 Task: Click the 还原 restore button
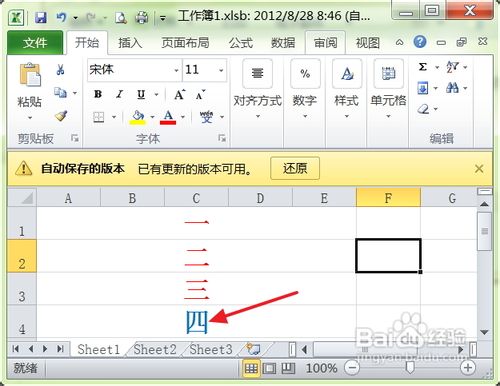(295, 168)
